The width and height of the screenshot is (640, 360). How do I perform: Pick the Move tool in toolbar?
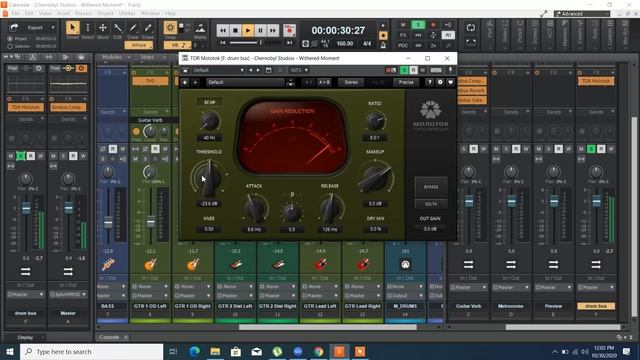(102, 28)
